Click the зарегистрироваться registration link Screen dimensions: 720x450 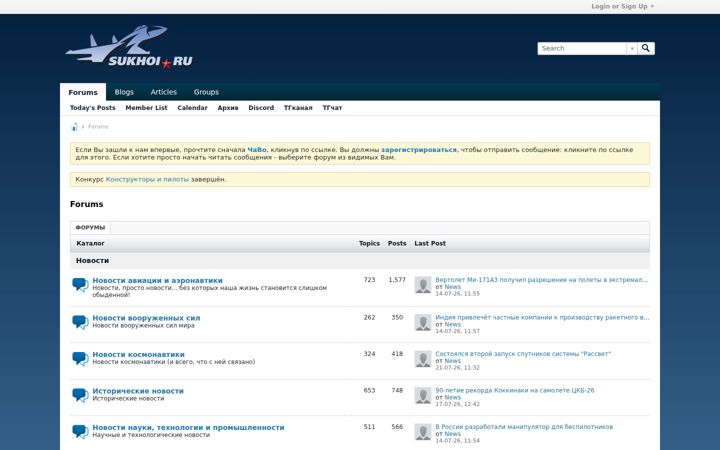click(419, 150)
